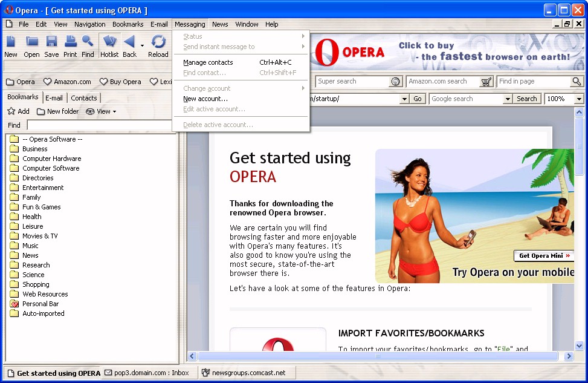This screenshot has width=588, height=383.
Task: Open the Buy Opera personal bar bookmark
Action: [120, 82]
